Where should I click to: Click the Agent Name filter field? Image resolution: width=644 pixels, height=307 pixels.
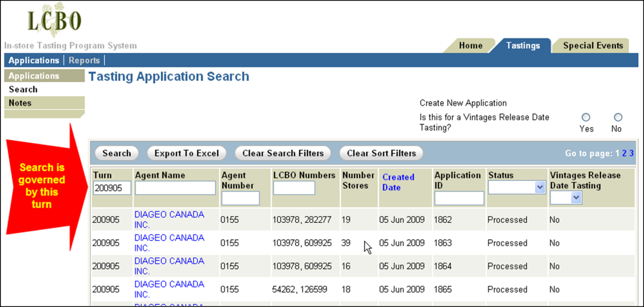175,188
